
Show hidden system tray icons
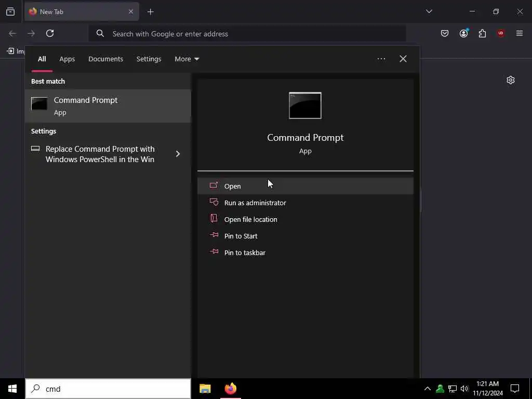click(428, 389)
